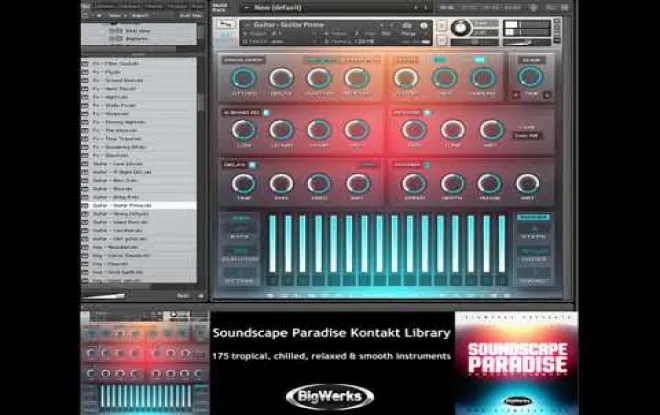Toggle the Solo button on instrument header
The height and width of the screenshot is (415, 660).
point(441,25)
